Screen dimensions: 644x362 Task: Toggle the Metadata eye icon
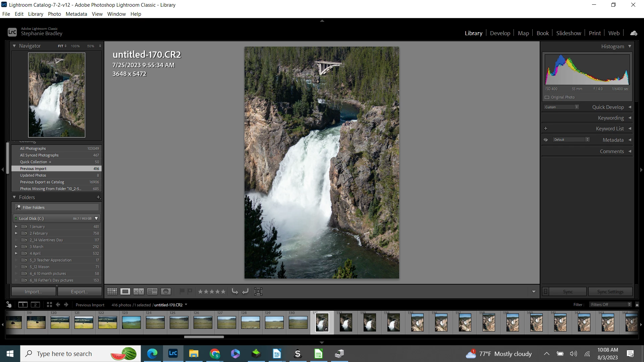[x=546, y=140]
